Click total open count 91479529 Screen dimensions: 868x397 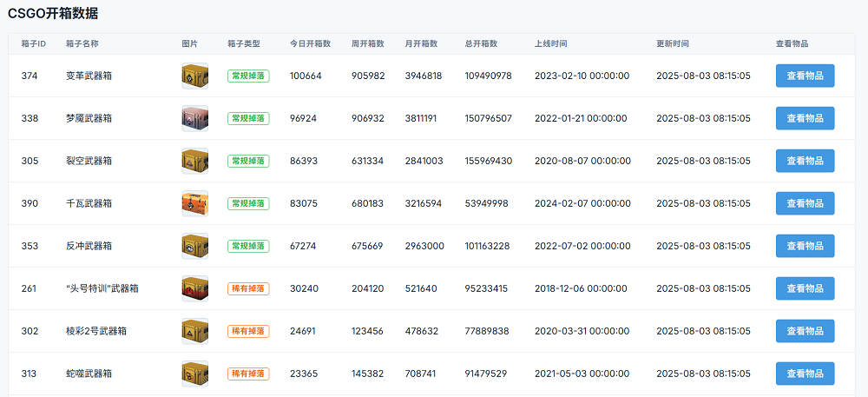coord(486,374)
